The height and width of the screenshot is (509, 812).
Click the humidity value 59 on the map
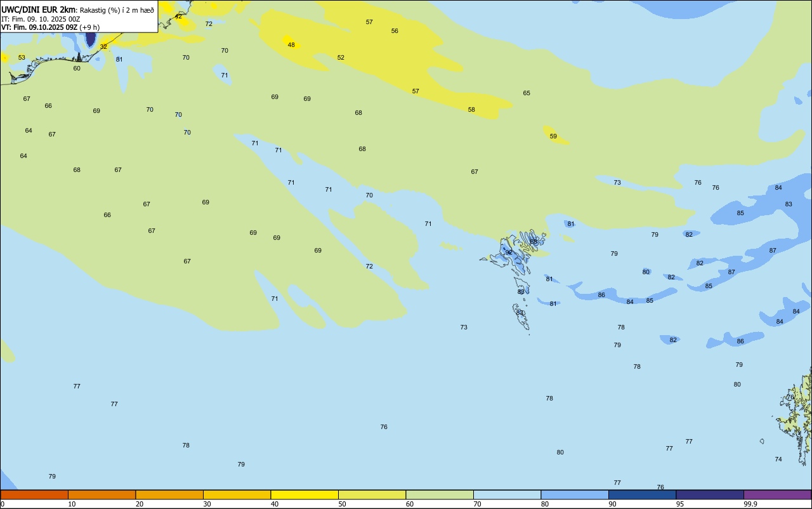coord(553,136)
